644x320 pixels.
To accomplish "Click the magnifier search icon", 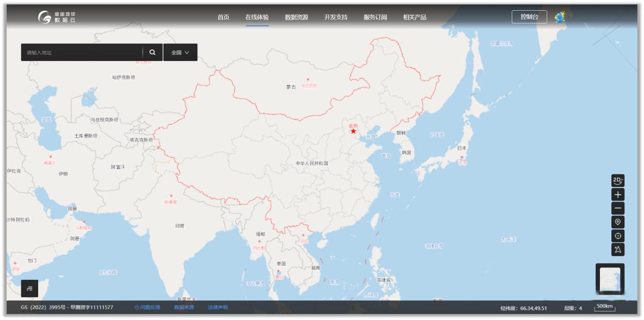I will [153, 53].
